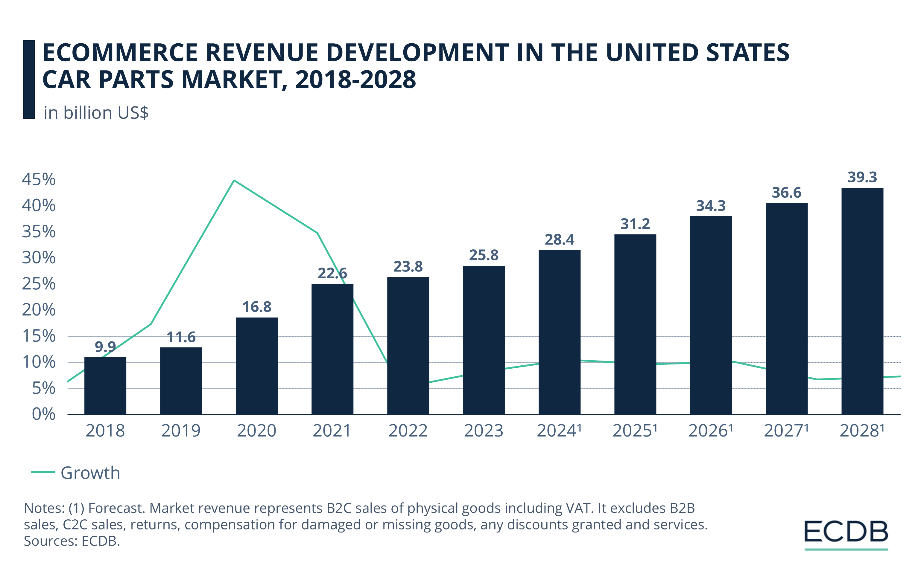924x583 pixels.
Task: Click the 16.8 value label
Action: [x=257, y=307]
